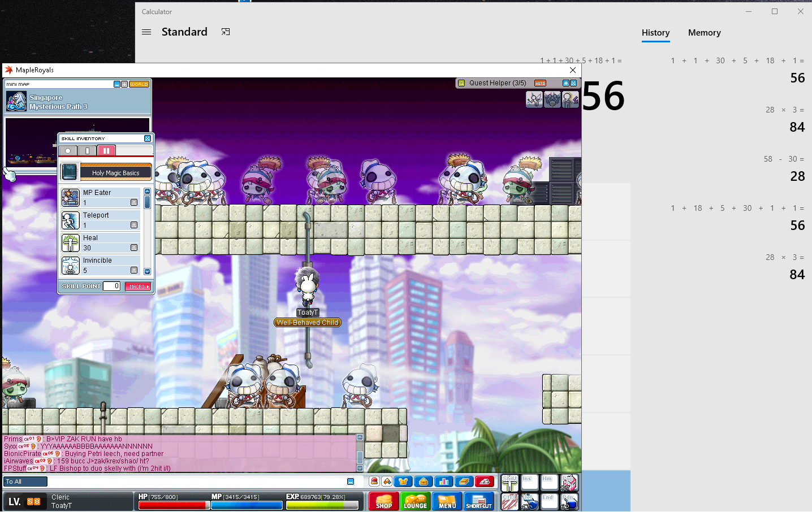The image size is (812, 512).
Task: Open the Calculator hamburger navigation menu
Action: point(146,32)
